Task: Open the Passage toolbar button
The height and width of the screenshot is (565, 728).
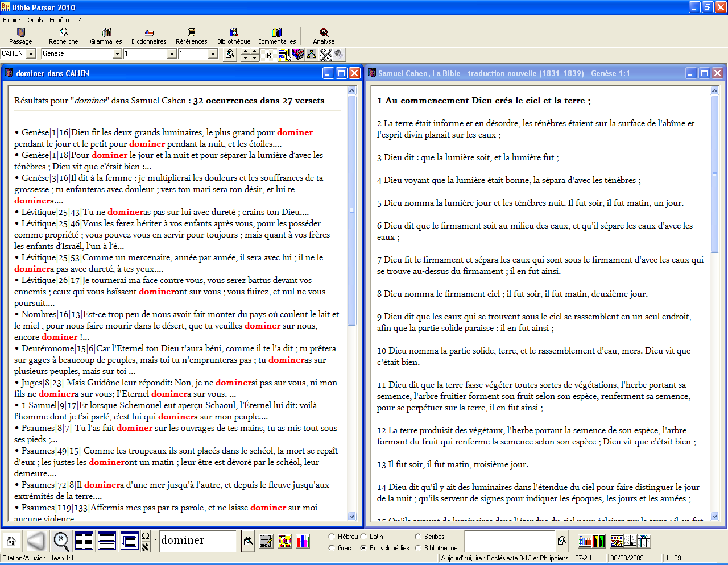Action: pos(20,36)
